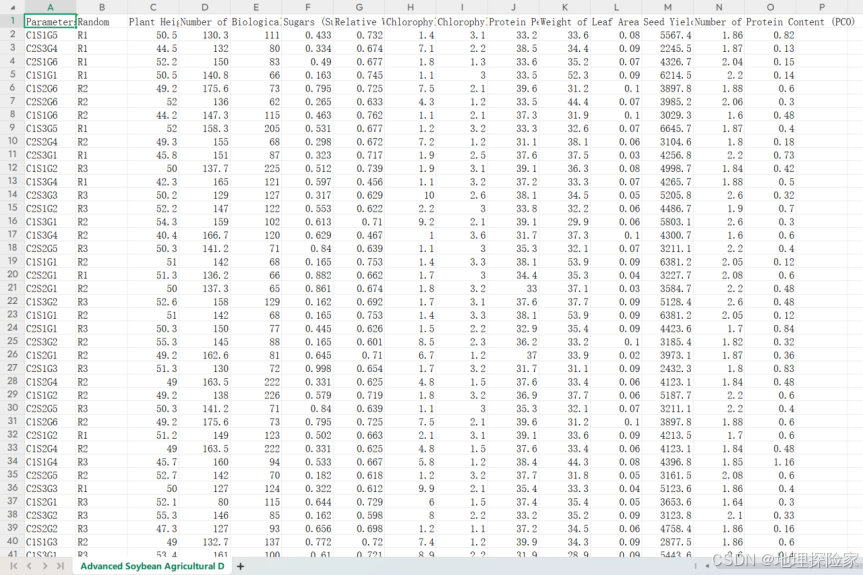This screenshot has height=575, width=863.
Task: Click the Protein Pe header cell
Action: pos(514,21)
